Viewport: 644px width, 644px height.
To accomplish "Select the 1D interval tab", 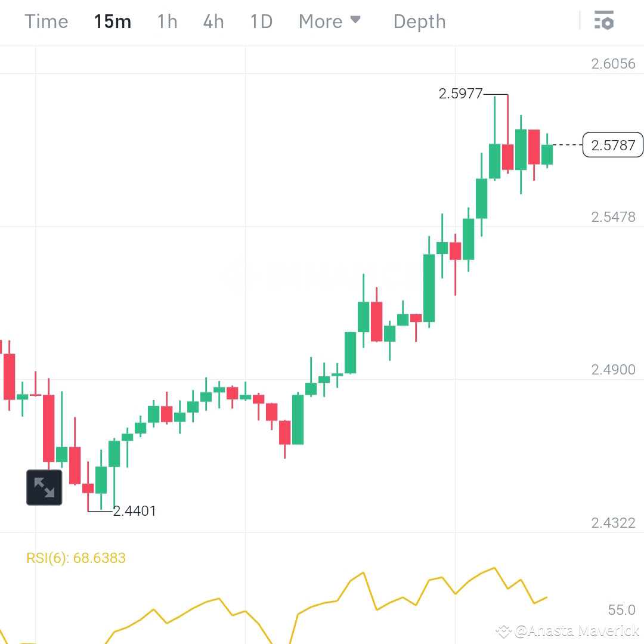I will pyautogui.click(x=261, y=21).
